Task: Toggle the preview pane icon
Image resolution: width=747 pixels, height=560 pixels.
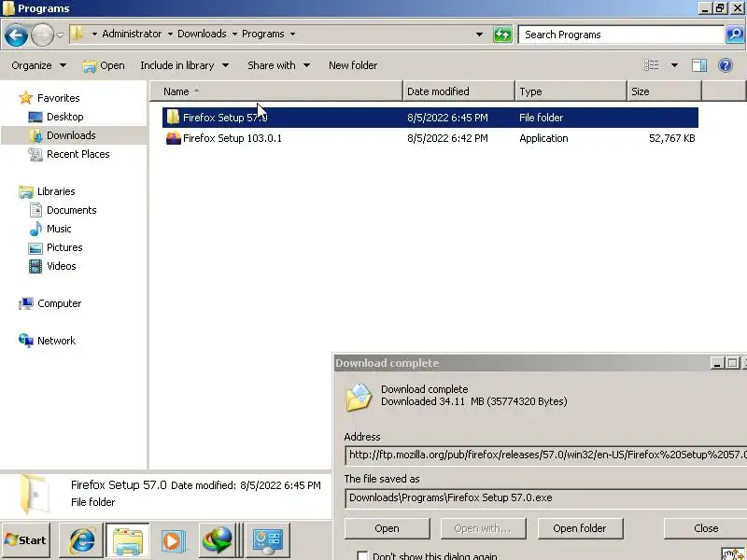Action: 698,65
